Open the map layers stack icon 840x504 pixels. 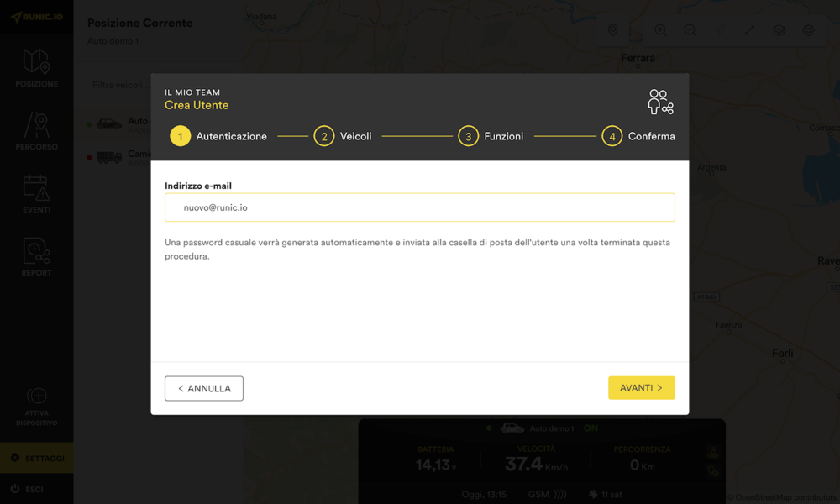779,30
